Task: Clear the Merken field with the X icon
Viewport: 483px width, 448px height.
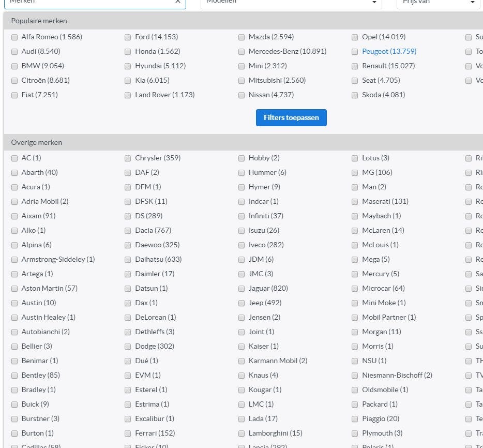Action: click(x=178, y=2)
